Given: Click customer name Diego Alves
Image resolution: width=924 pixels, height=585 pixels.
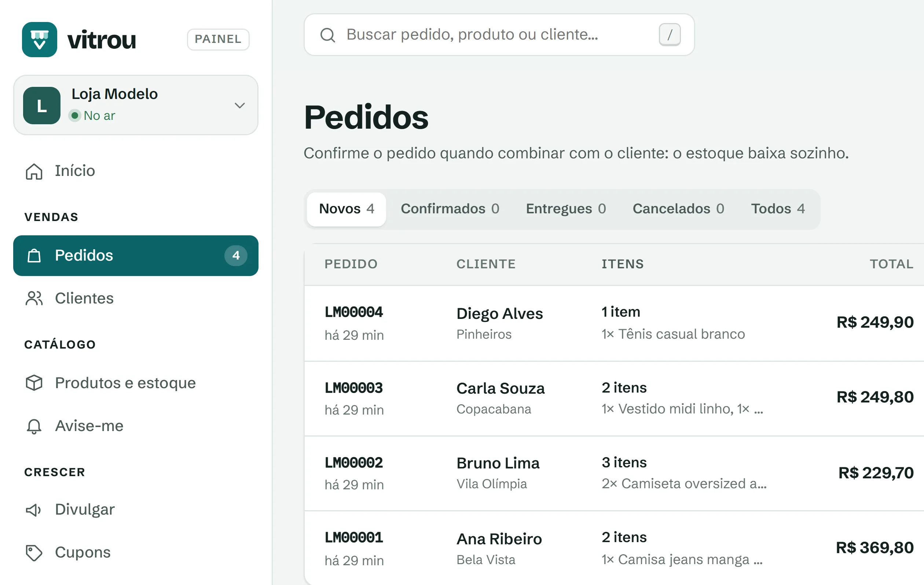Looking at the screenshot, I should (x=500, y=313).
